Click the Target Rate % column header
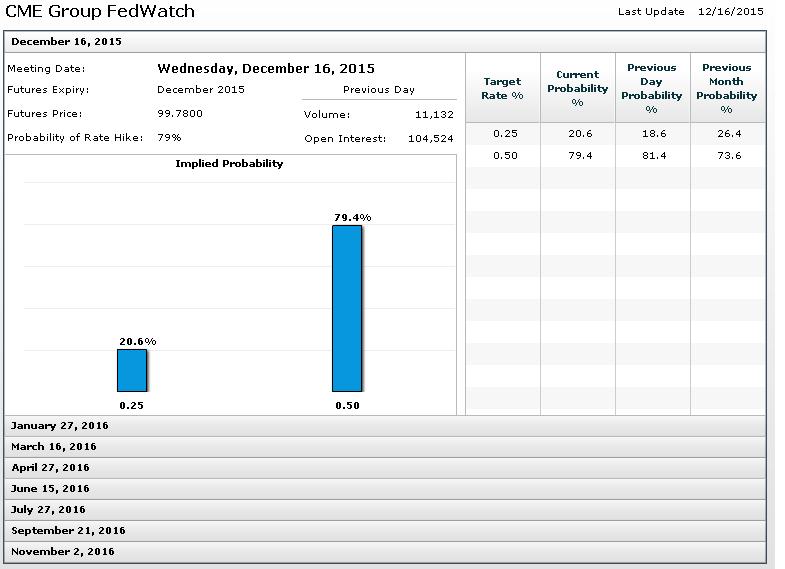 coord(503,88)
